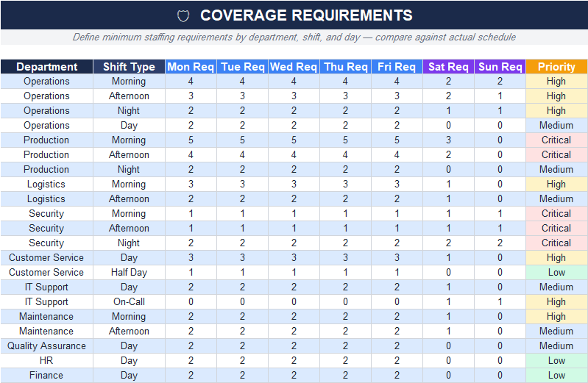Select Maintenance in the Morning shift row

point(46,317)
